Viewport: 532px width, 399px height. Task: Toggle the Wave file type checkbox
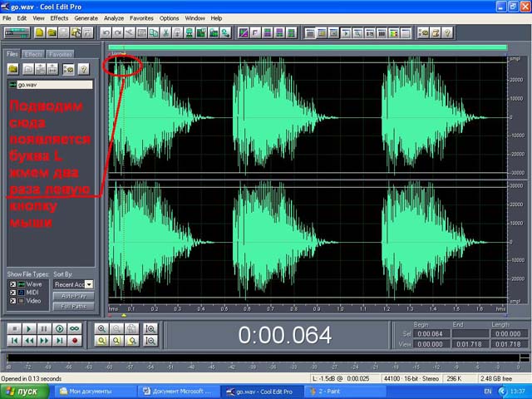click(12, 284)
